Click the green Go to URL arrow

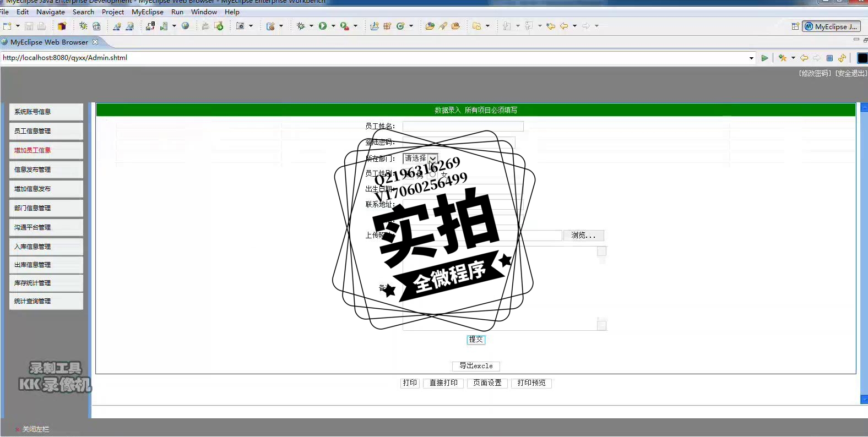point(764,58)
